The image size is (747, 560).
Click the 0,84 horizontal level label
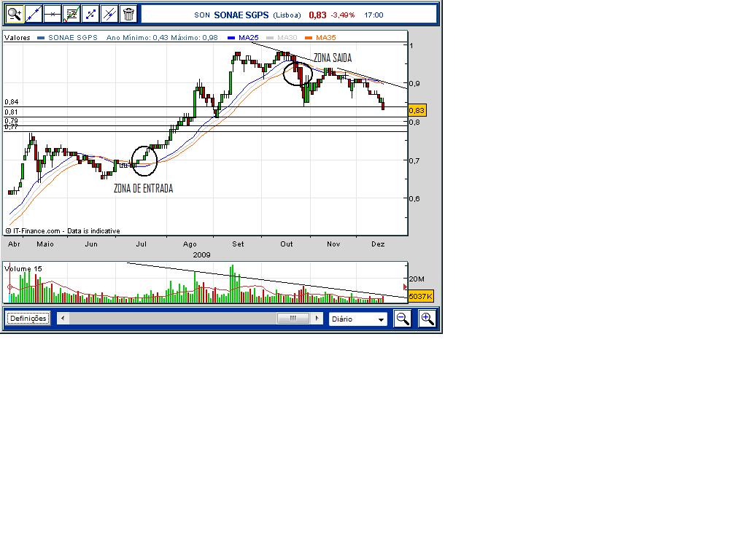(12, 102)
